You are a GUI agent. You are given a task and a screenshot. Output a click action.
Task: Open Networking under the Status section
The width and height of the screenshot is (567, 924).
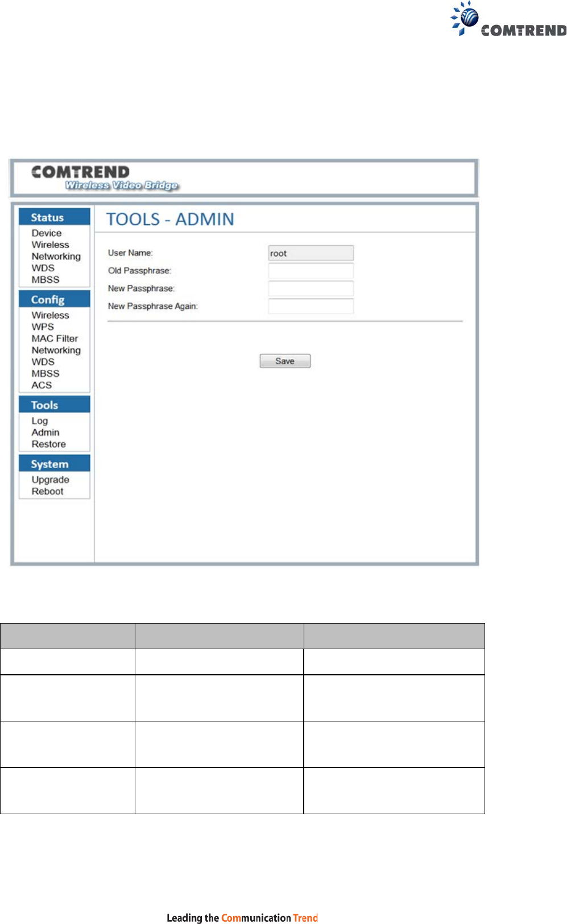point(56,257)
